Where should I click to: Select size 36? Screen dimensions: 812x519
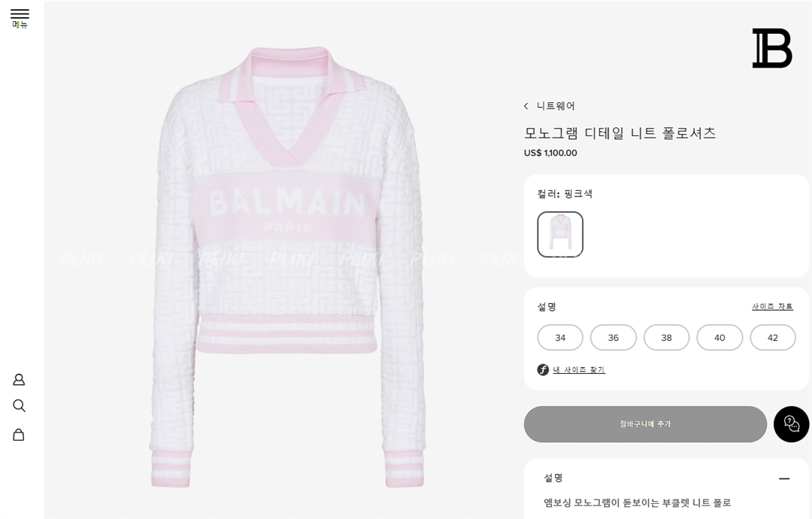coord(614,338)
